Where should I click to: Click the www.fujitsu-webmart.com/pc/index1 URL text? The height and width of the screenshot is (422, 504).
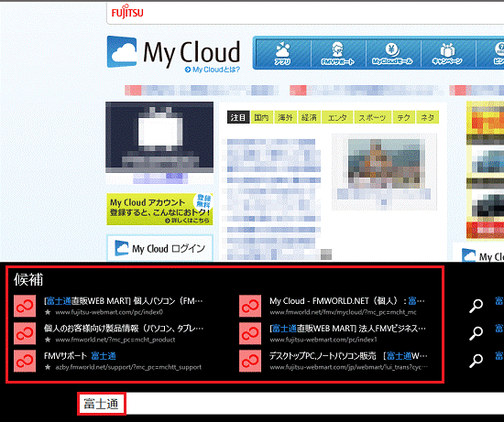pyautogui.click(x=323, y=340)
